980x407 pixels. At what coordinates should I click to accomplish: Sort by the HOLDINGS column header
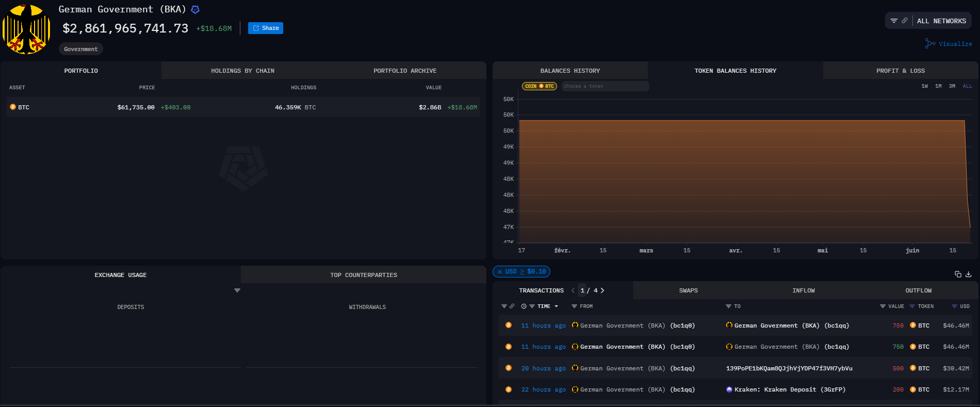tap(303, 88)
